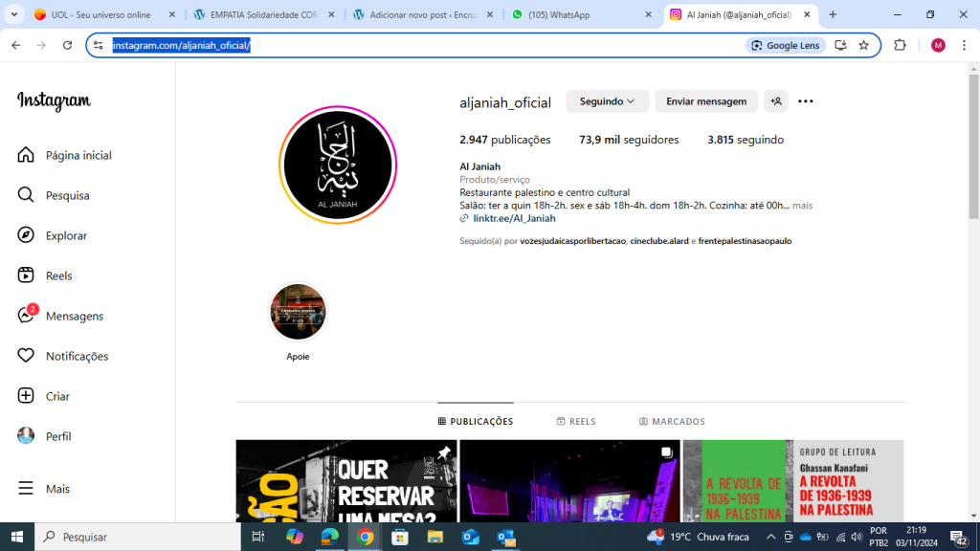Open the linktr.ee/Al_Janiah link
The image size is (980, 551).
pos(514,219)
